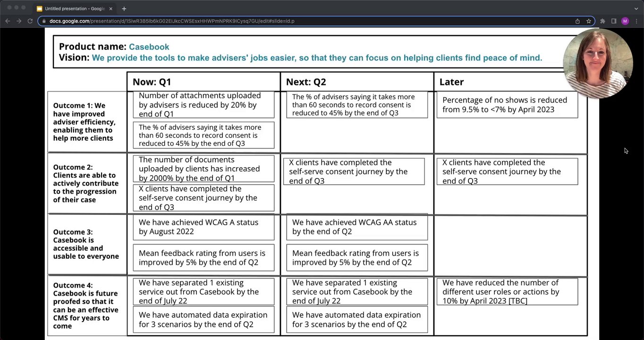644x340 pixels.
Task: Open a new tab with plus button
Action: click(124, 8)
